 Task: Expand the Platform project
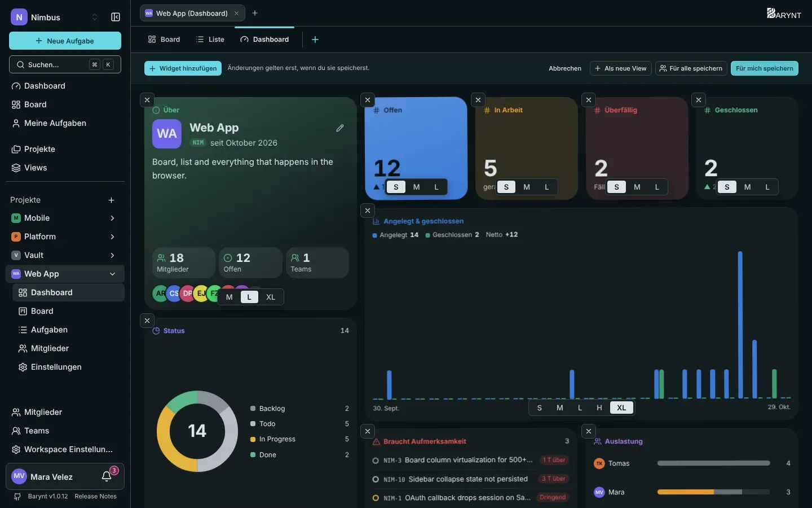pos(112,237)
